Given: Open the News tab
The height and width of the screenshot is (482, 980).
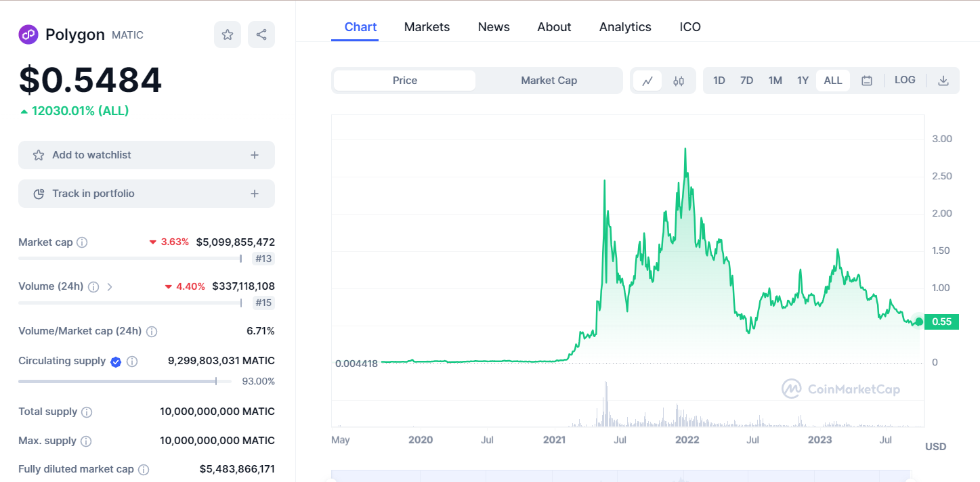Looking at the screenshot, I should tap(494, 27).
